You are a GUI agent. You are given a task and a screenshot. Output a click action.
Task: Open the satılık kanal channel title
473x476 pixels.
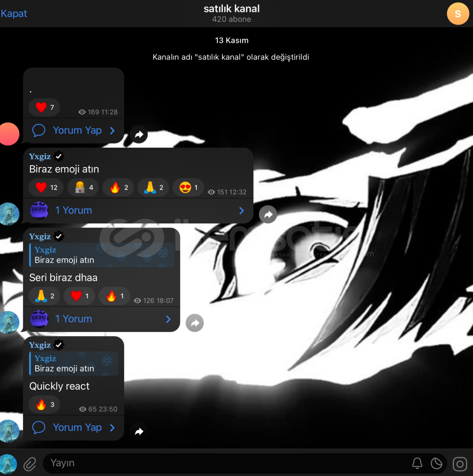point(232,8)
